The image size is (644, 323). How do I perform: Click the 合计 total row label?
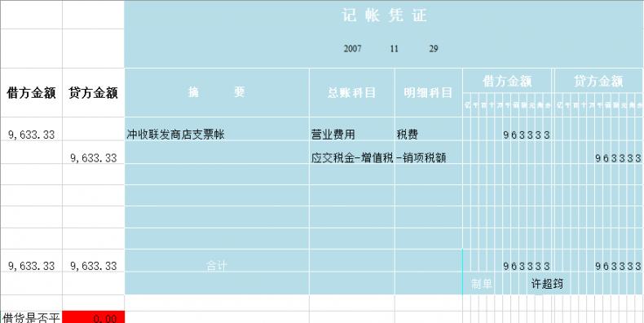pyautogui.click(x=217, y=266)
